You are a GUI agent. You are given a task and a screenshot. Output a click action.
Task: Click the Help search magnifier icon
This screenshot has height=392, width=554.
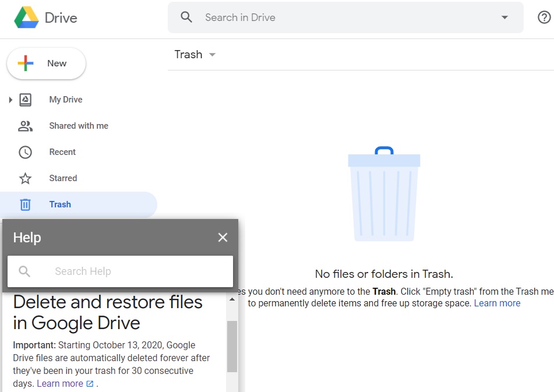[24, 271]
